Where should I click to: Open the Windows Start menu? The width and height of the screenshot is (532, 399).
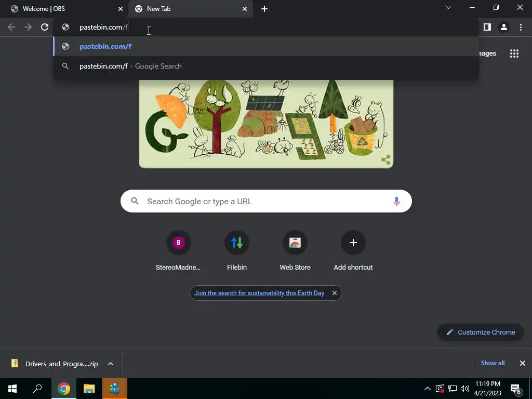(12, 389)
